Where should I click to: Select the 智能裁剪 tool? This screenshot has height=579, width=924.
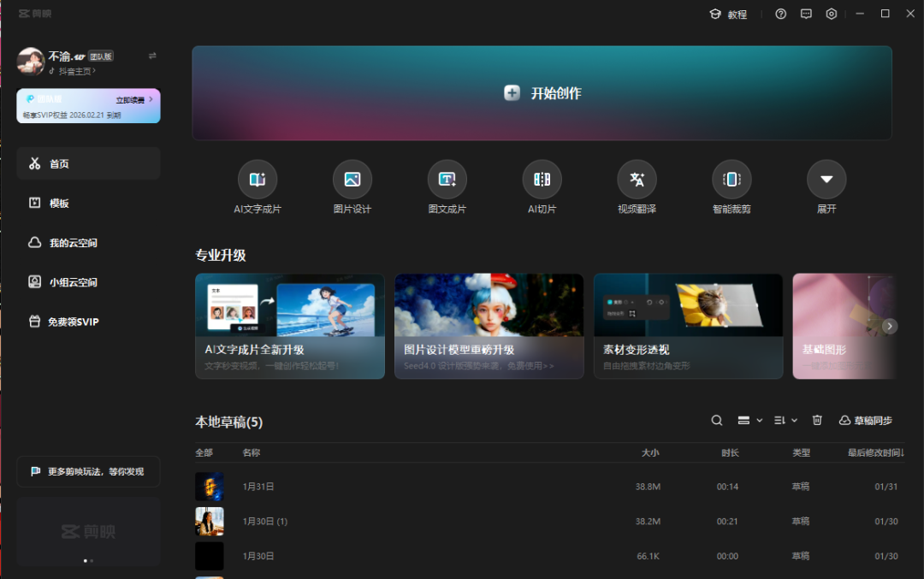731,180
